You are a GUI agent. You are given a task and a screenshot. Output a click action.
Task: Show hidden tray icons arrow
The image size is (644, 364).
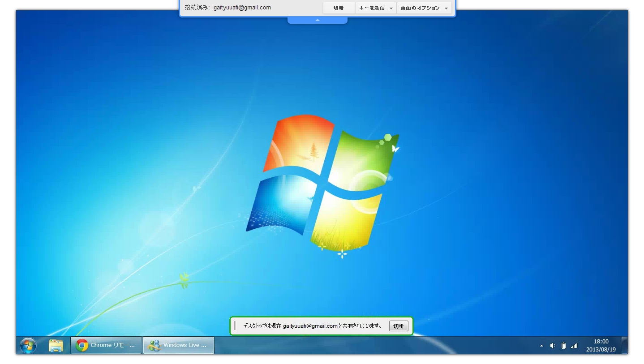[541, 346]
